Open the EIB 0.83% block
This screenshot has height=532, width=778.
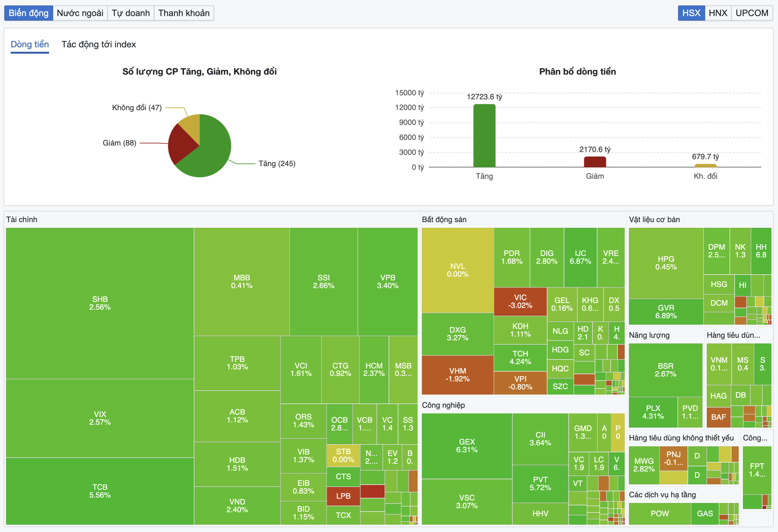[x=303, y=487]
